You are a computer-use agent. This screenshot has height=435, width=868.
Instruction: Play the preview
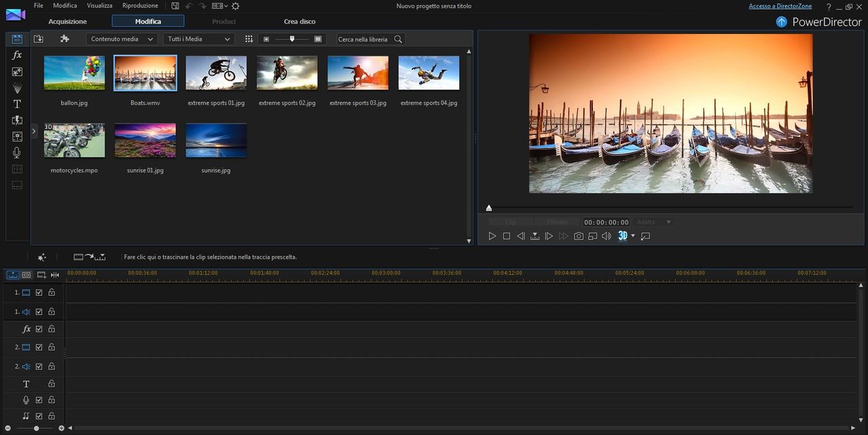492,236
